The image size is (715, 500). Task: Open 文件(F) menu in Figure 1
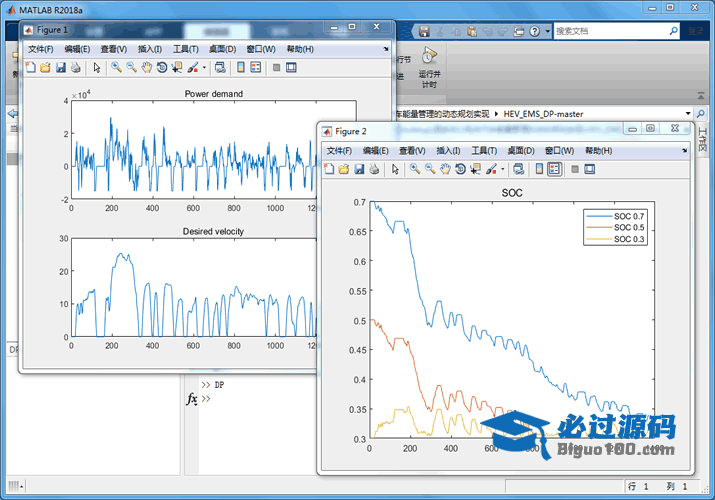coord(41,49)
